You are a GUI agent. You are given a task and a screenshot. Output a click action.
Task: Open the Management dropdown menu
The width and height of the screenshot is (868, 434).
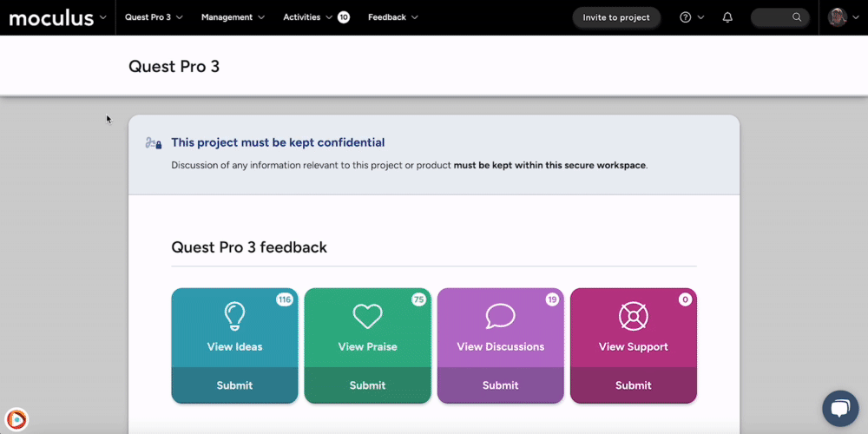click(233, 17)
